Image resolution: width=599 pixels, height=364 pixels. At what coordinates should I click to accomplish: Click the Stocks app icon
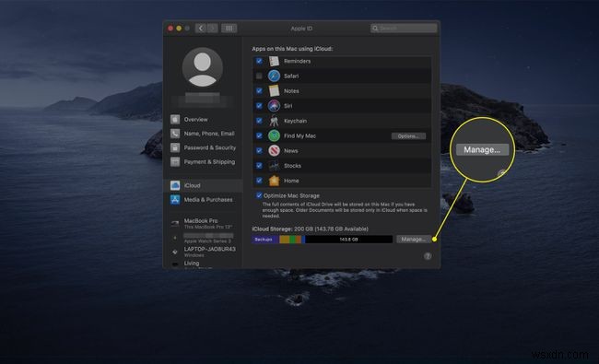pos(274,165)
